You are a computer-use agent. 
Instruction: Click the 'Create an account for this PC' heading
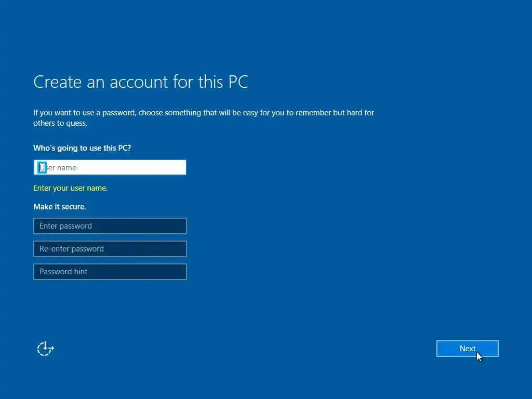[141, 82]
